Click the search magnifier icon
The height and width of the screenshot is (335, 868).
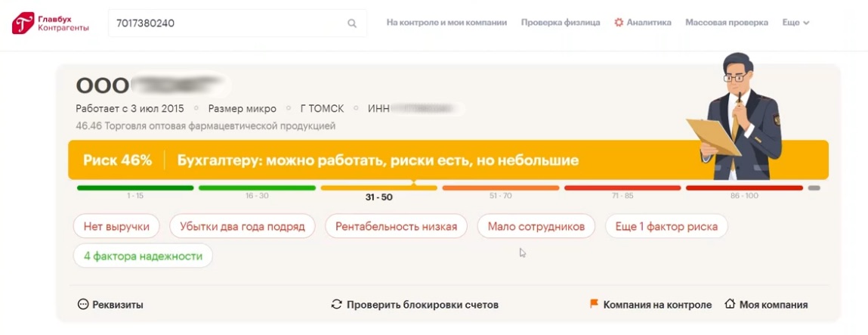point(352,23)
